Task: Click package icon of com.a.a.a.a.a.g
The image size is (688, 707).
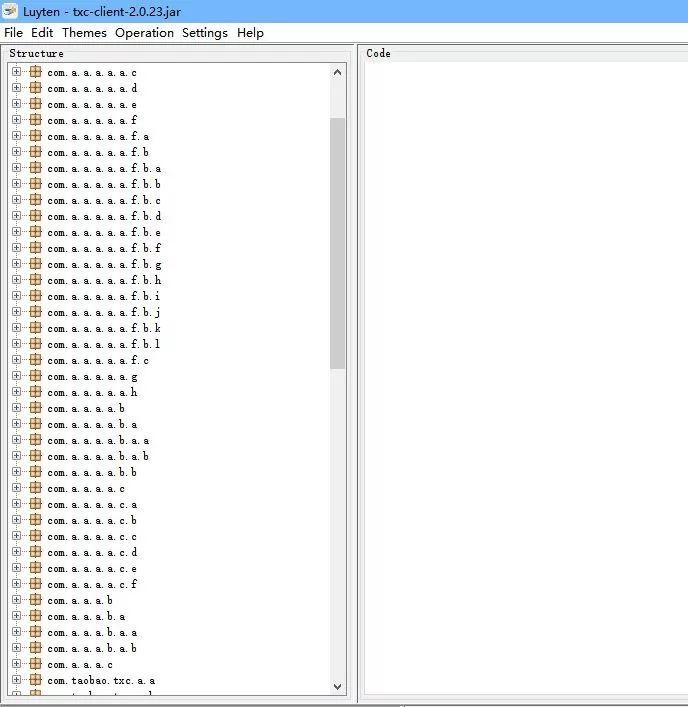Action: point(36,376)
